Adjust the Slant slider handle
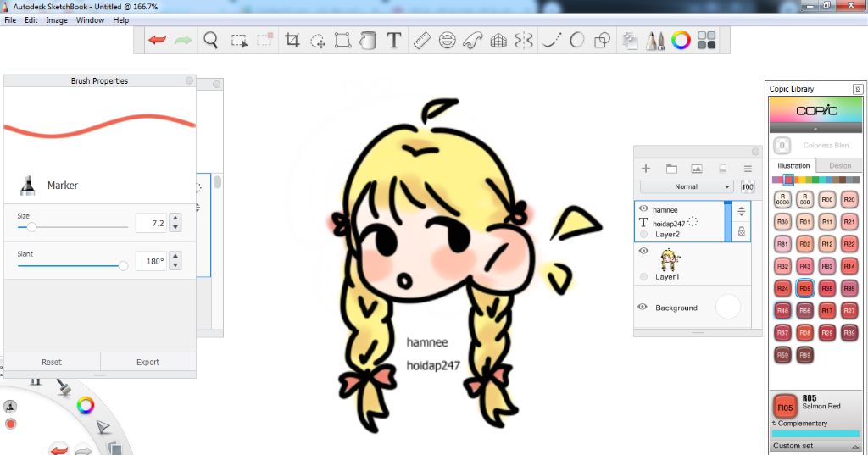The height and width of the screenshot is (455, 868). [123, 266]
